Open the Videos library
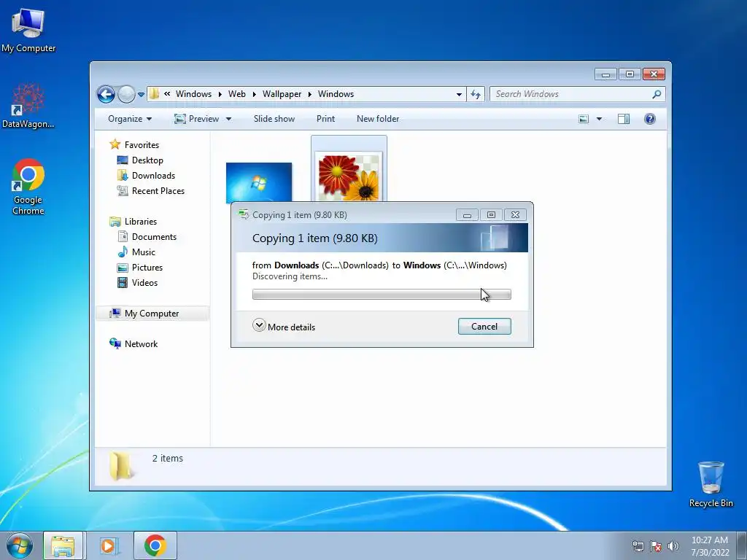 pos(144,283)
